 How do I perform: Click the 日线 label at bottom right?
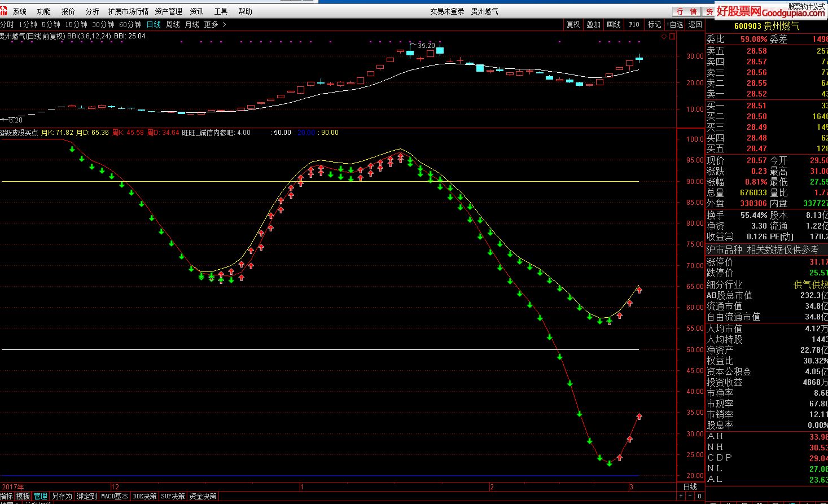[x=690, y=487]
